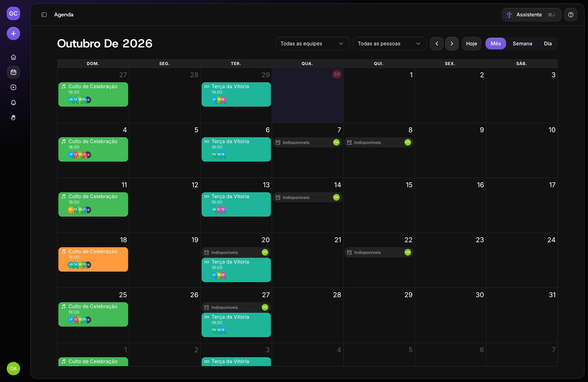Open Culto de Celebração on day 25

(93, 314)
